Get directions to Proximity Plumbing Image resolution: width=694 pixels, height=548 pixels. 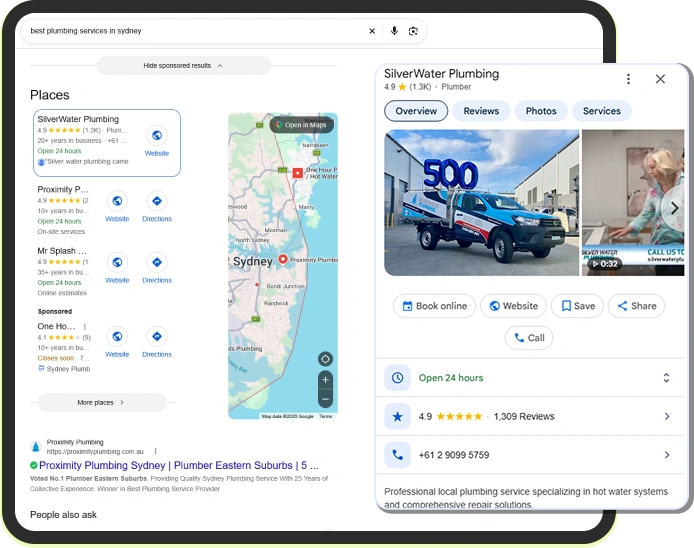point(157,201)
